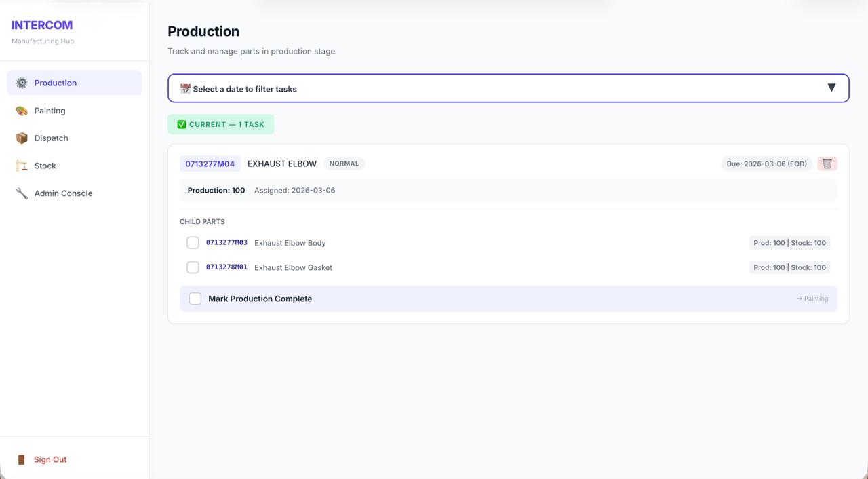Click the 'Mark Production Complete' label
This screenshot has height=479, width=868.
point(260,299)
